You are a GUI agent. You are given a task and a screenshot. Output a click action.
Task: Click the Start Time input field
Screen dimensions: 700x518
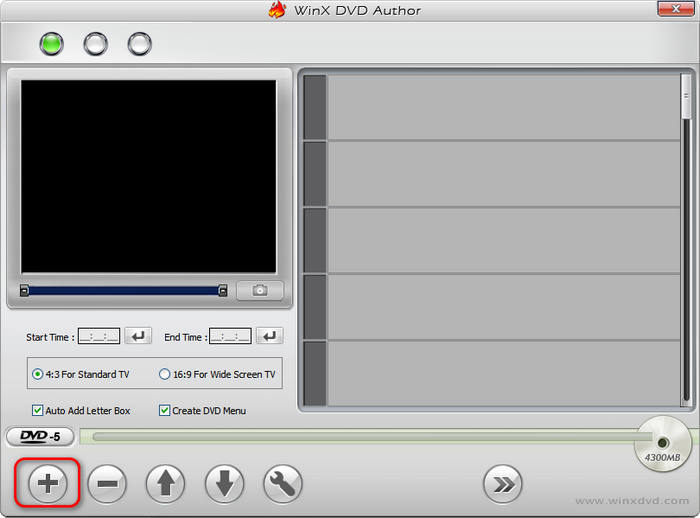(99, 337)
